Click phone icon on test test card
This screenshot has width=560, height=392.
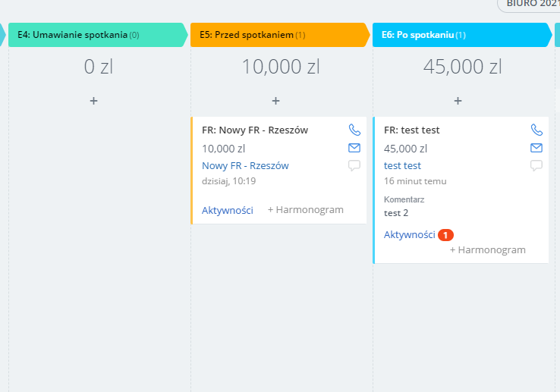[536, 130]
